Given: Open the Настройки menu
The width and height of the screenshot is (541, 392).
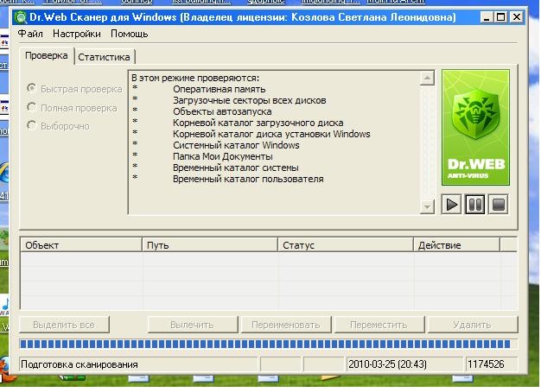Looking at the screenshot, I should pyautogui.click(x=77, y=34).
